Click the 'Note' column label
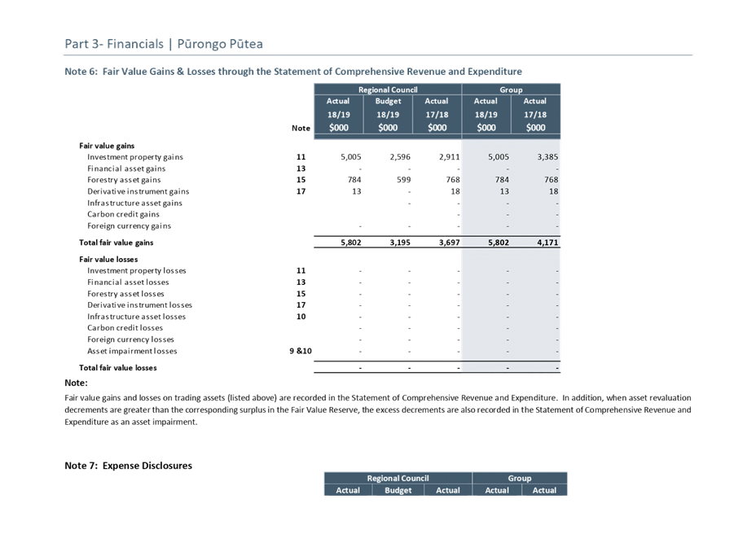 301,128
